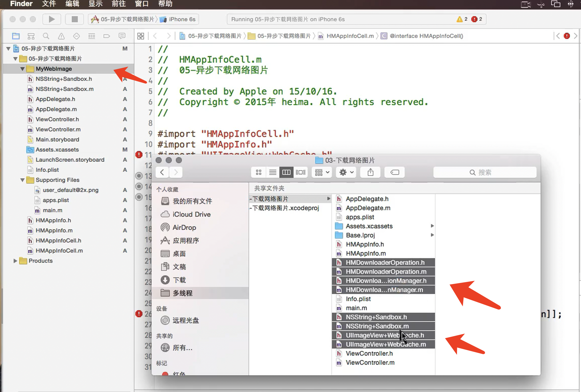Screen dimensions: 581x392
Task: Open the 前往 menu in menu bar
Action: (x=118, y=4)
